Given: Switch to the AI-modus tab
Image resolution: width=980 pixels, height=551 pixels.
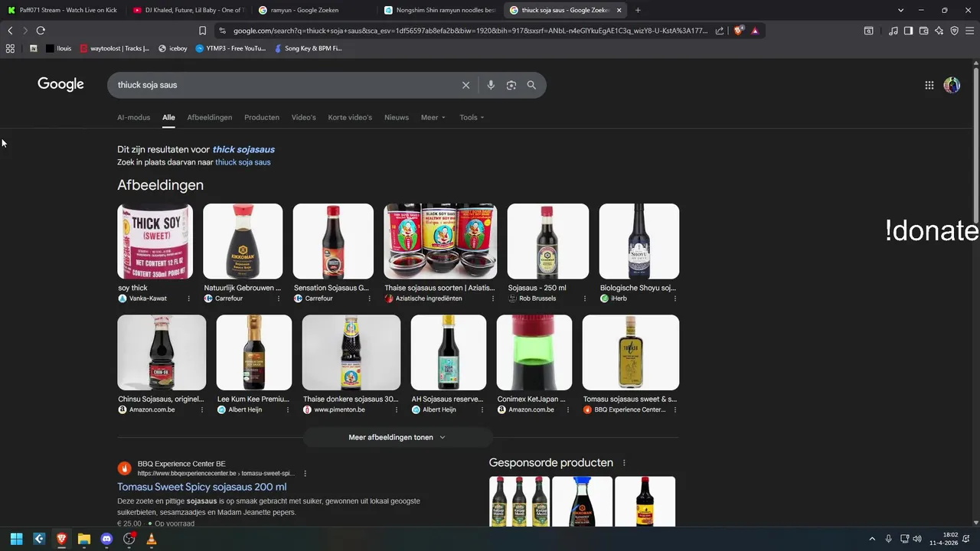Looking at the screenshot, I should coord(133,117).
